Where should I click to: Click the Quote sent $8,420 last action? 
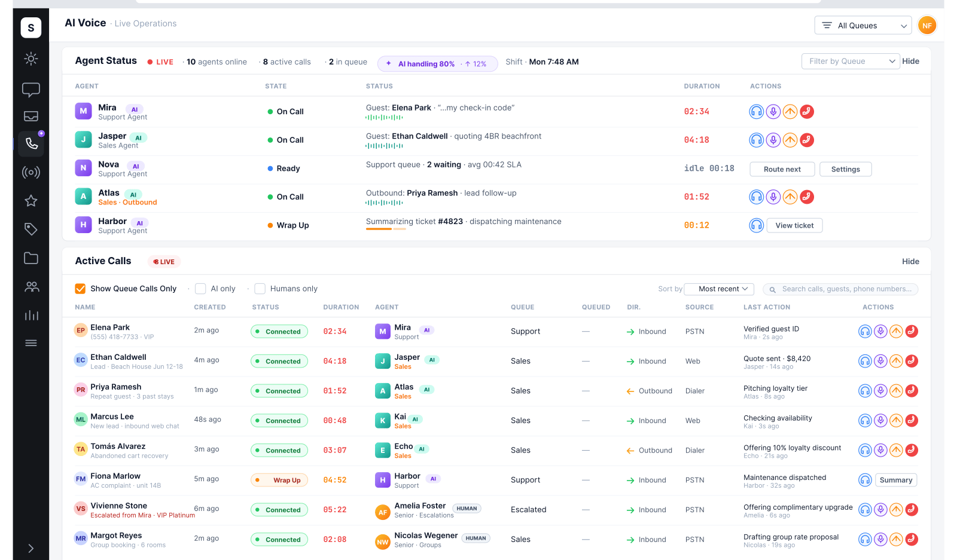(777, 359)
